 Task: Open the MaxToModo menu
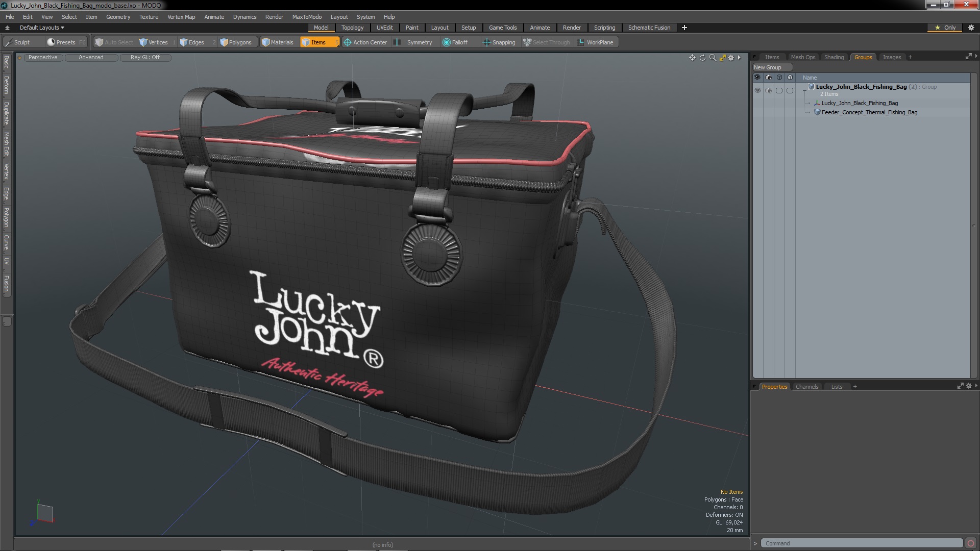point(307,17)
